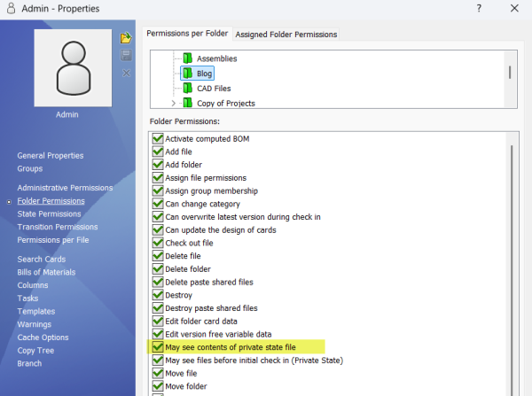Click the folder tree scrollbar thumb

coord(510,73)
